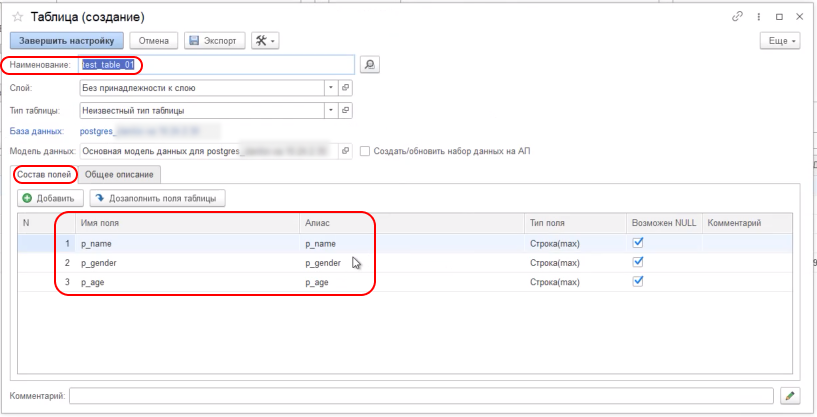The height and width of the screenshot is (417, 817).
Task: Click the pencil edit icon next to Комментарий
Action: [x=790, y=396]
